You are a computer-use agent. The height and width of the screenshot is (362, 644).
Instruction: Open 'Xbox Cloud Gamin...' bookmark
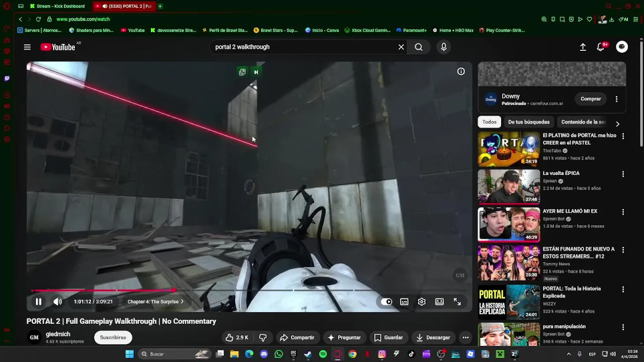point(367,30)
